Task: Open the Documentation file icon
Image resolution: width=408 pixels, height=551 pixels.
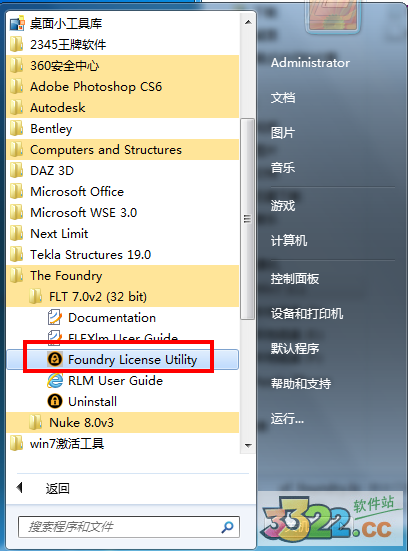Action: tap(55, 317)
